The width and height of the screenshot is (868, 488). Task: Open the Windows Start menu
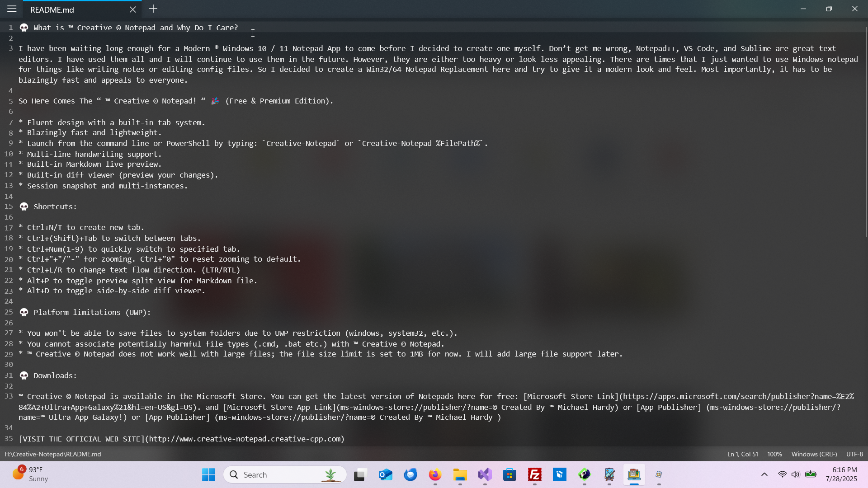click(208, 475)
